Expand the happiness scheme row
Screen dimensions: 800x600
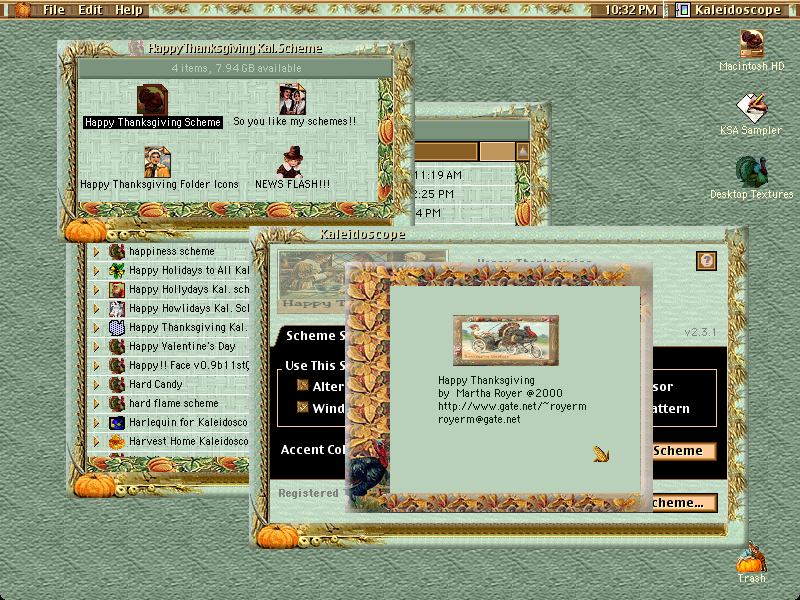(96, 252)
